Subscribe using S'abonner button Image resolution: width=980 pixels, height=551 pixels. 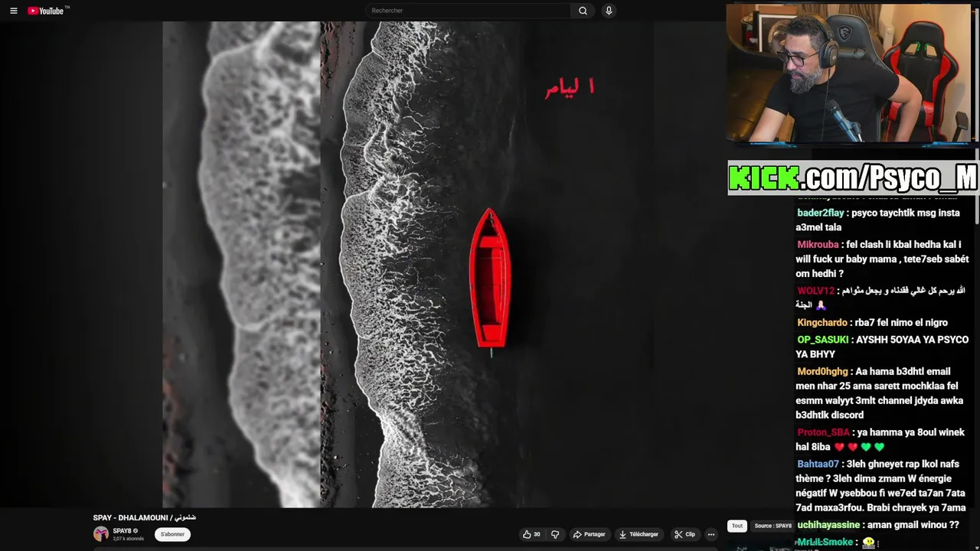pyautogui.click(x=172, y=534)
